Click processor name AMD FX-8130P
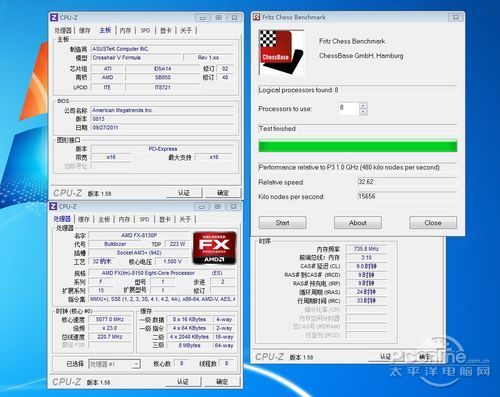500x397 pixels. (x=139, y=235)
